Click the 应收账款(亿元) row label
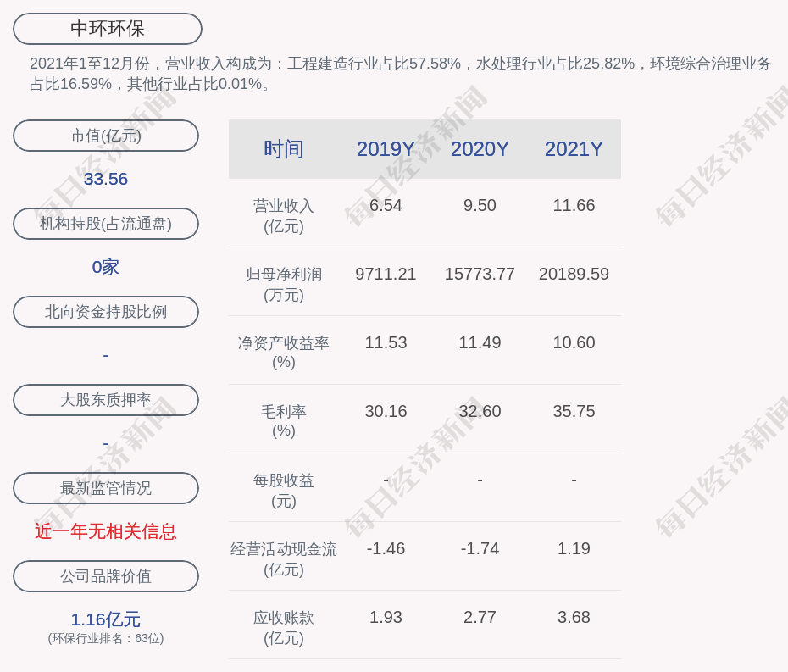Image resolution: width=788 pixels, height=672 pixels. pyautogui.click(x=284, y=628)
